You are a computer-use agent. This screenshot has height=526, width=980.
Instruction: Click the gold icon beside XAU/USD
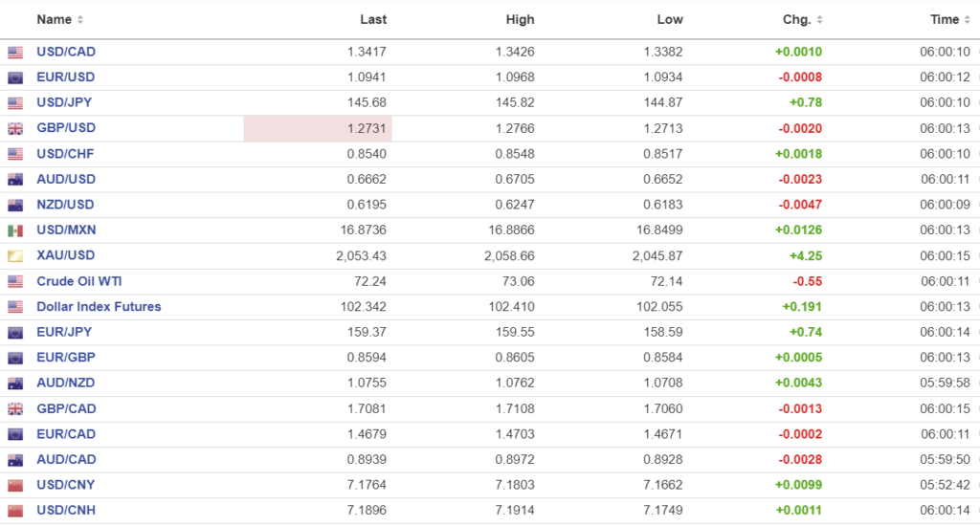point(15,256)
